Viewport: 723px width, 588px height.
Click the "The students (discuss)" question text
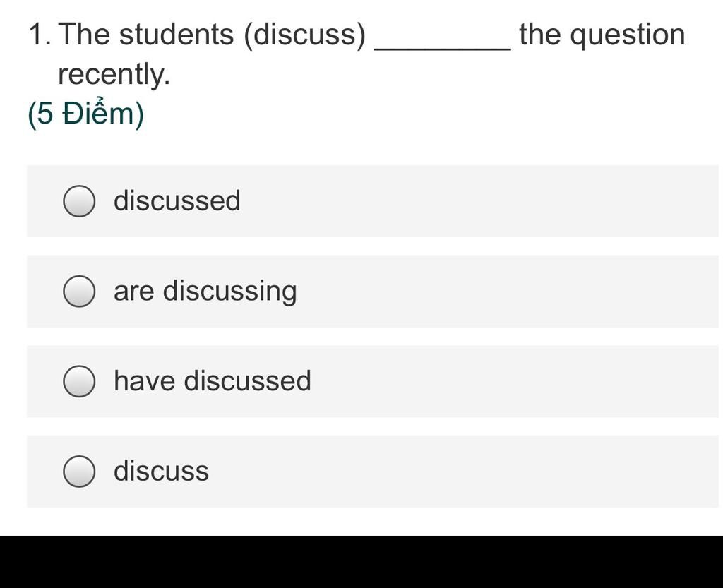212,35
